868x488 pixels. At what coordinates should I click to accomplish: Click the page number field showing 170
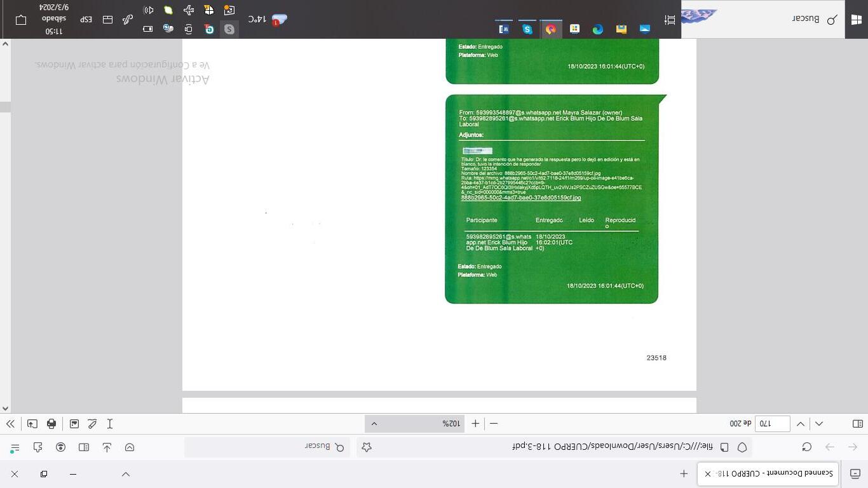coord(771,424)
